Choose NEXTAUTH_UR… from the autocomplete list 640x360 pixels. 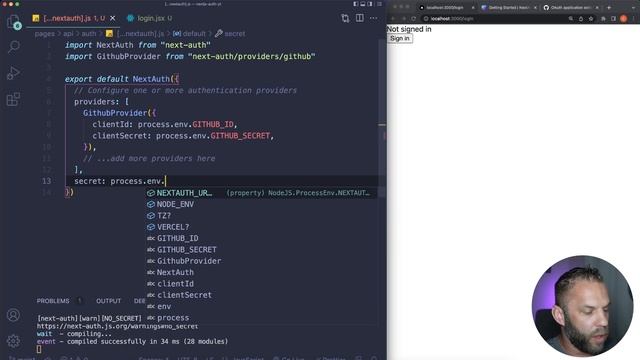coord(261,193)
